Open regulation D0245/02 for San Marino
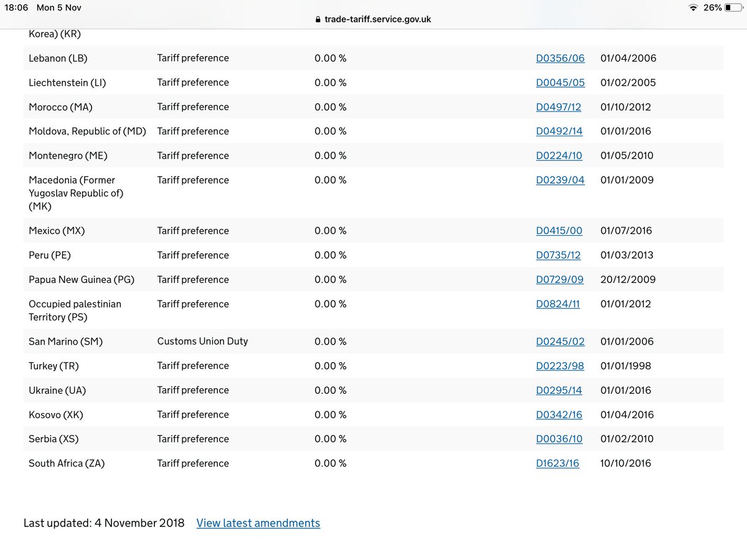 point(560,341)
